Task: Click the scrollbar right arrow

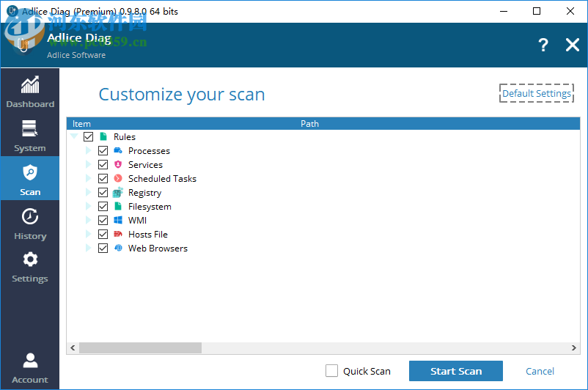Action: click(x=574, y=347)
